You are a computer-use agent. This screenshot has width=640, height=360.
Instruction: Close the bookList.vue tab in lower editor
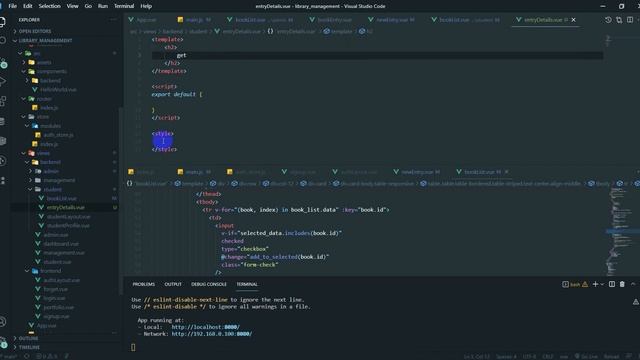[507, 172]
